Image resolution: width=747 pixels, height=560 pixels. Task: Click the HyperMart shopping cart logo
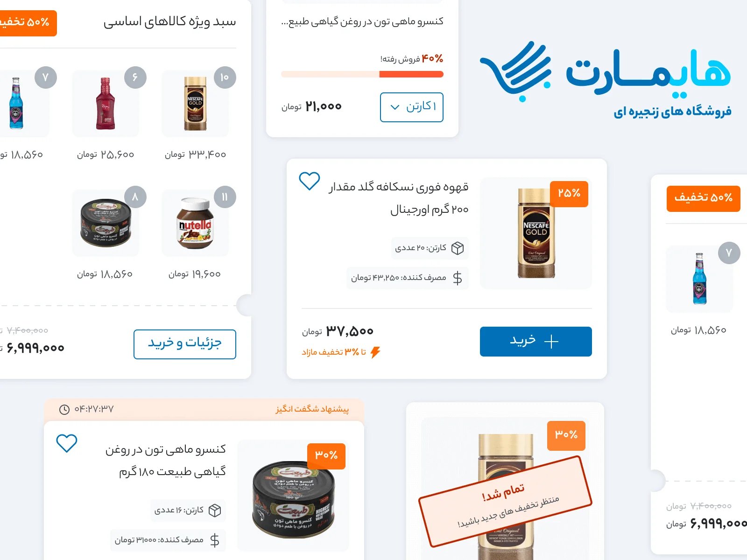click(515, 71)
